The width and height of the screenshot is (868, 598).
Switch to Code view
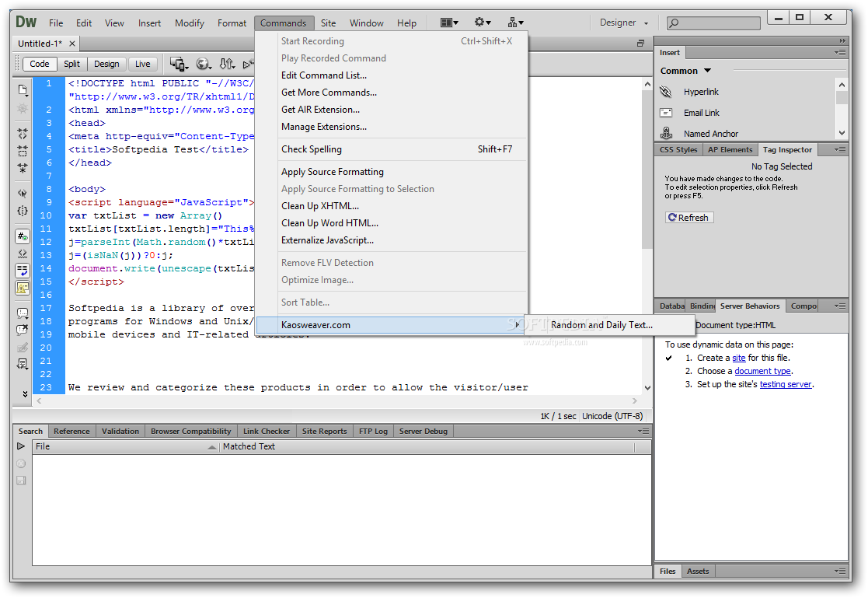coord(40,64)
